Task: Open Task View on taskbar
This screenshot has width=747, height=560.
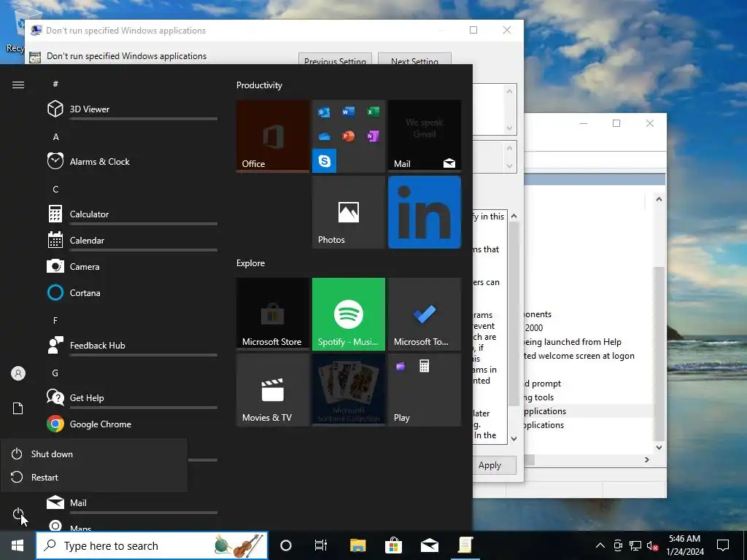Action: coord(321,545)
